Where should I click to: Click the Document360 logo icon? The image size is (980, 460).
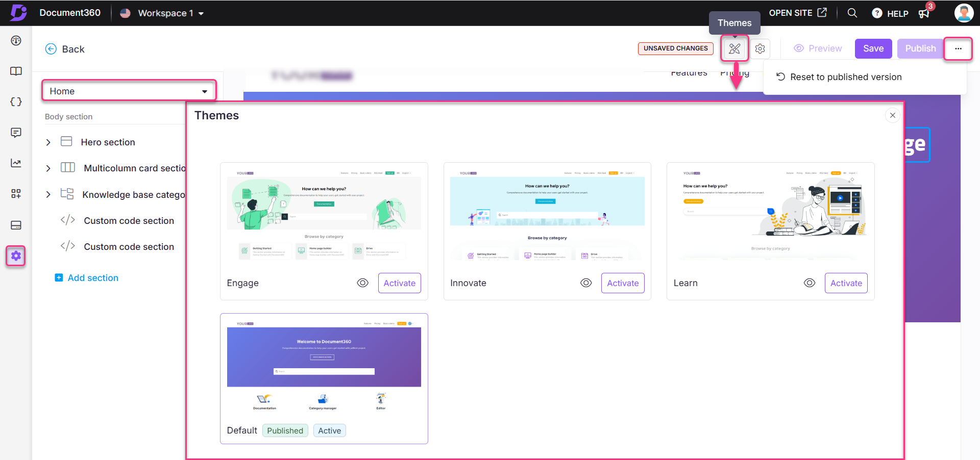pos(18,12)
